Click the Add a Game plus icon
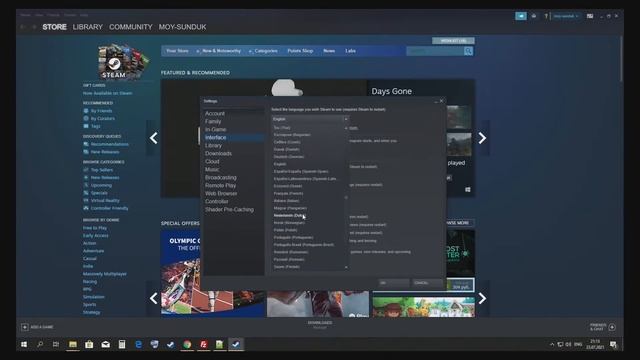 click(x=24, y=327)
